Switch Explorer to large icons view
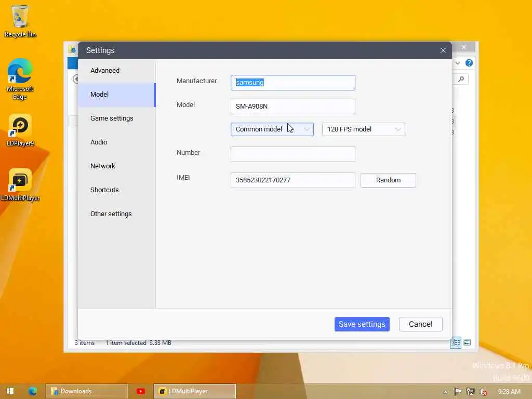Image resolution: width=532 pixels, height=399 pixels. click(467, 343)
